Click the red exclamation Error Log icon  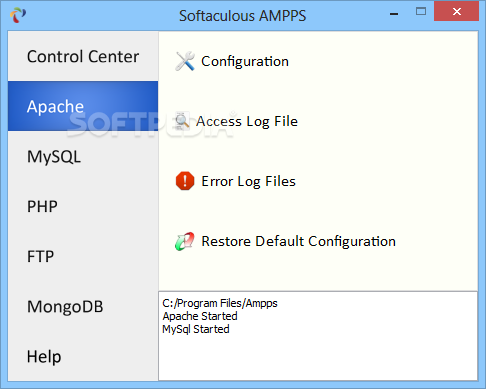tap(185, 181)
